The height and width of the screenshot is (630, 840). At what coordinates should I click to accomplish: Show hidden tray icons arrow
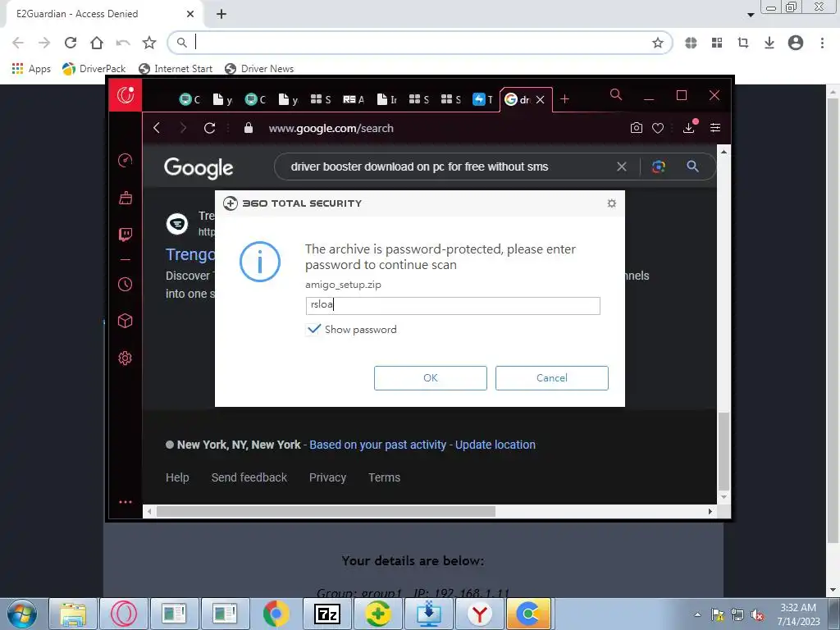click(697, 614)
